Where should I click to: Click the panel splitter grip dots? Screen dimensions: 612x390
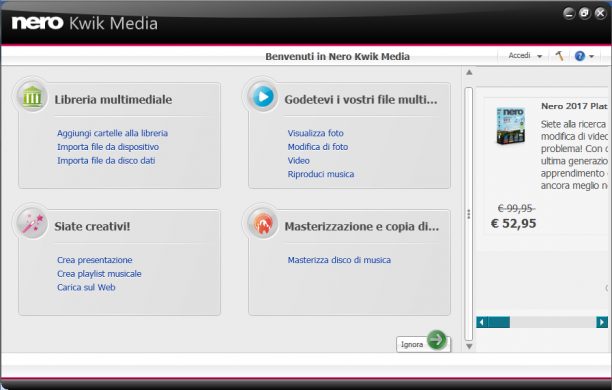click(x=469, y=214)
